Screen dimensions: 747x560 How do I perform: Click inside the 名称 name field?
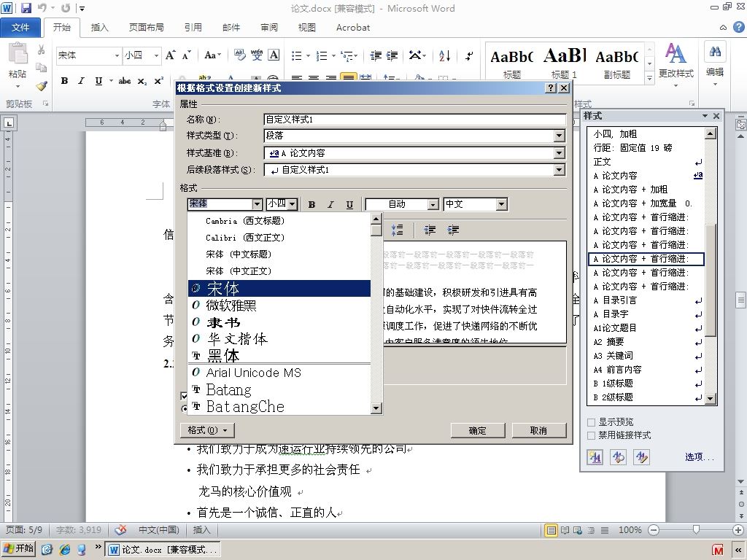click(x=414, y=120)
